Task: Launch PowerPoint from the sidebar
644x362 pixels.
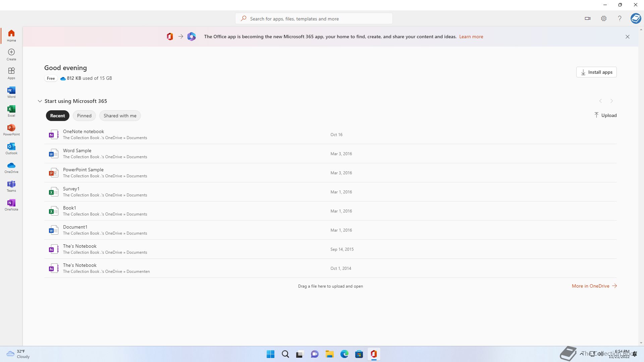Action: point(11,129)
